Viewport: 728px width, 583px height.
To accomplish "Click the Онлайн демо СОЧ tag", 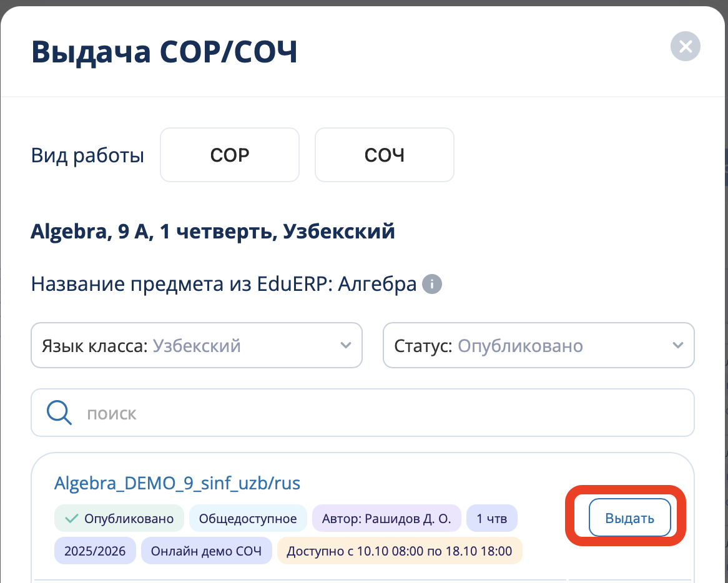I will 206,551.
